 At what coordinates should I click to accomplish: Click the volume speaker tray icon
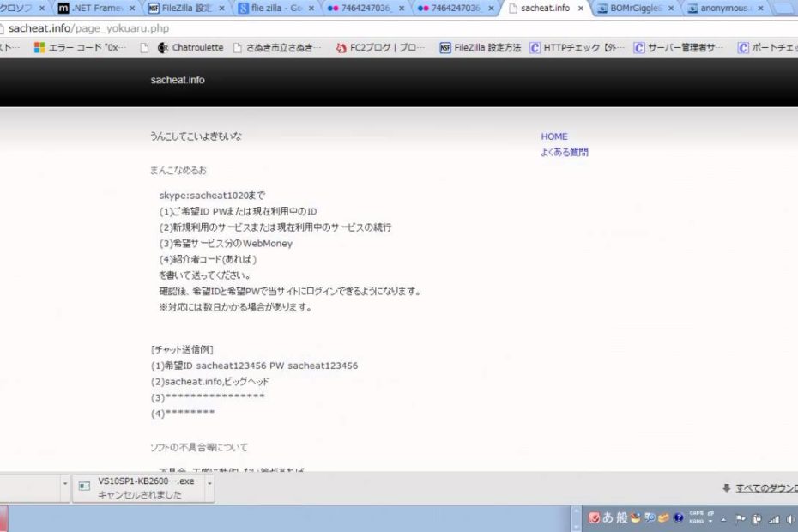[789, 519]
